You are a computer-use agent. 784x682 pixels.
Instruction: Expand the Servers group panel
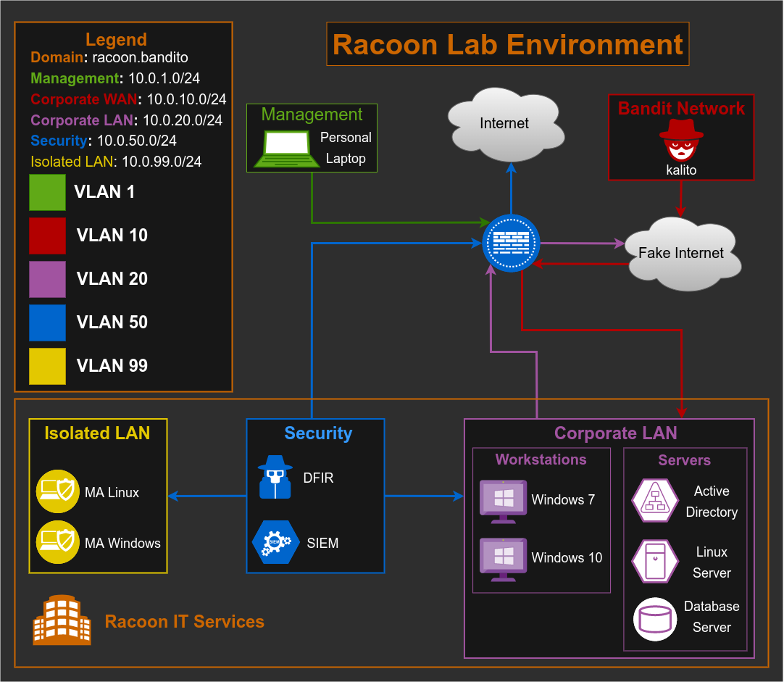(x=684, y=459)
